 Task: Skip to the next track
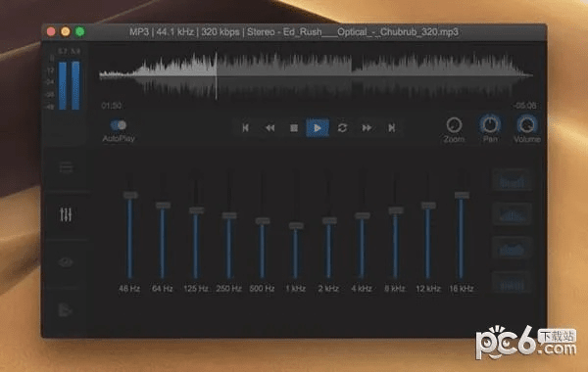[x=391, y=128]
